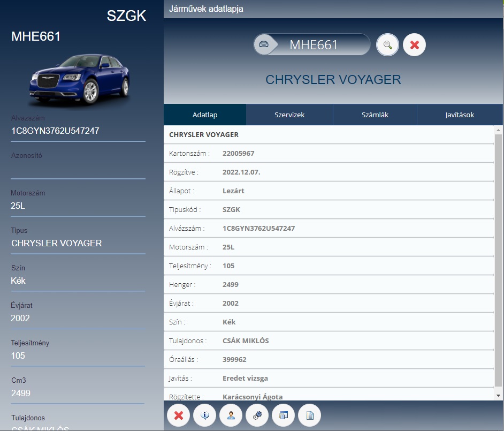504x431 pixels.
Task: Click the blue Chrysler car thumbnail
Action: point(79,80)
